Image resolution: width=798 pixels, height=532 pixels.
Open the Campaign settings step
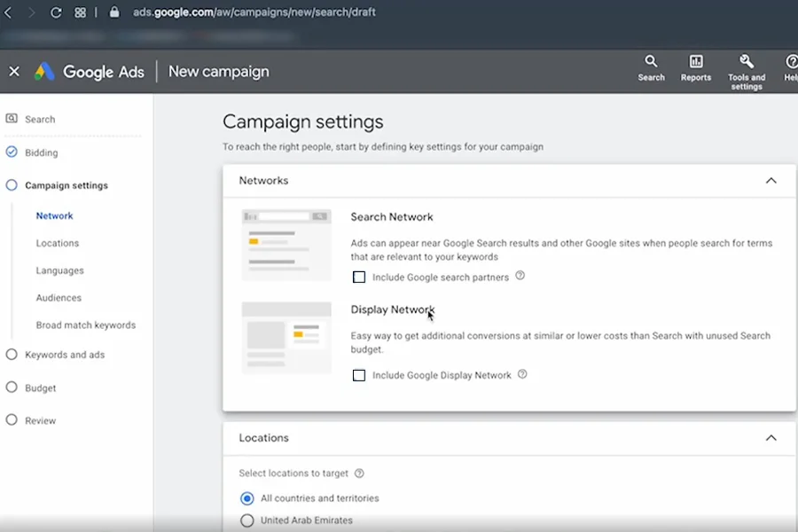pos(66,185)
